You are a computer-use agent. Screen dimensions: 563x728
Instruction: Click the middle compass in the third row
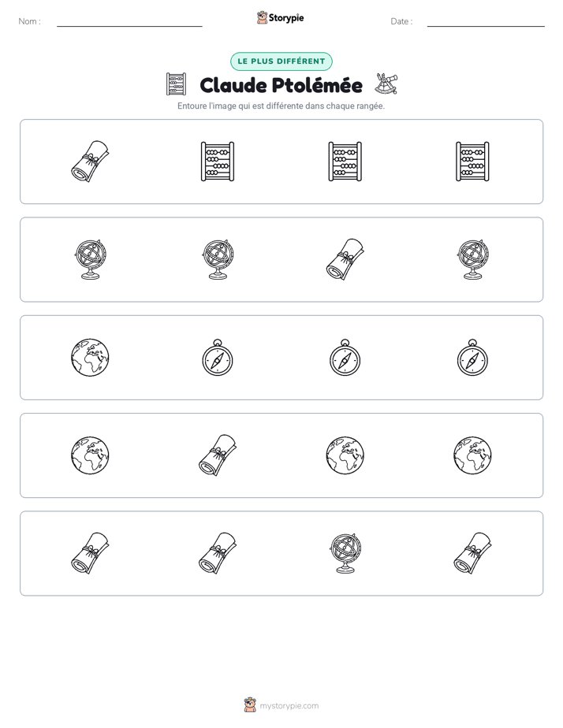coord(345,357)
